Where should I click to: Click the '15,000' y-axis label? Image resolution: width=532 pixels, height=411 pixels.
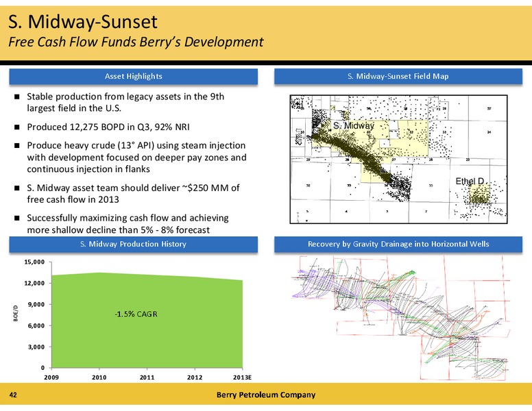coord(34,262)
